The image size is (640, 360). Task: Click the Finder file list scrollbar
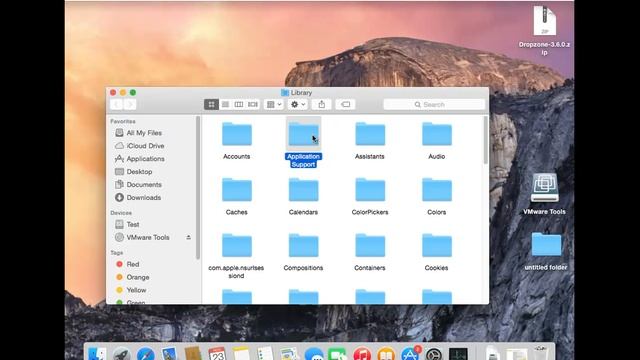(x=485, y=140)
